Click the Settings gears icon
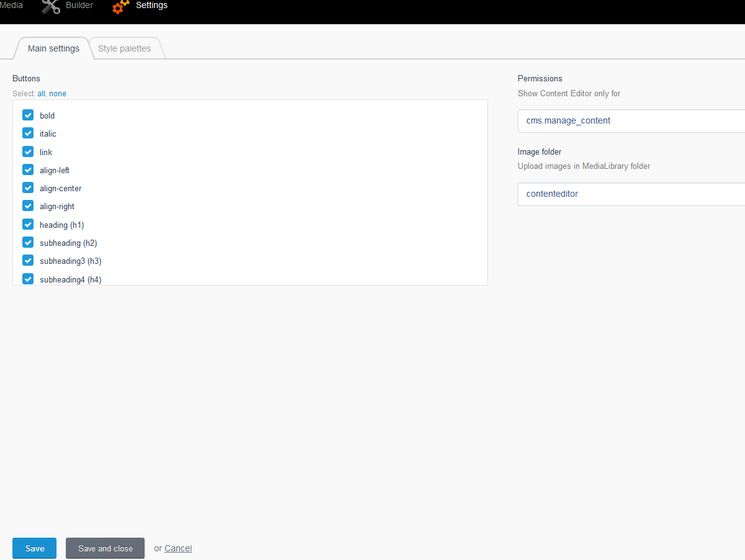This screenshot has height=560, width=745. tap(121, 7)
